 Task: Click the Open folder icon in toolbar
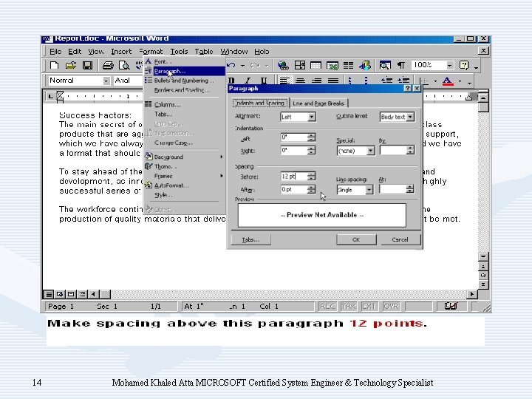coord(71,65)
